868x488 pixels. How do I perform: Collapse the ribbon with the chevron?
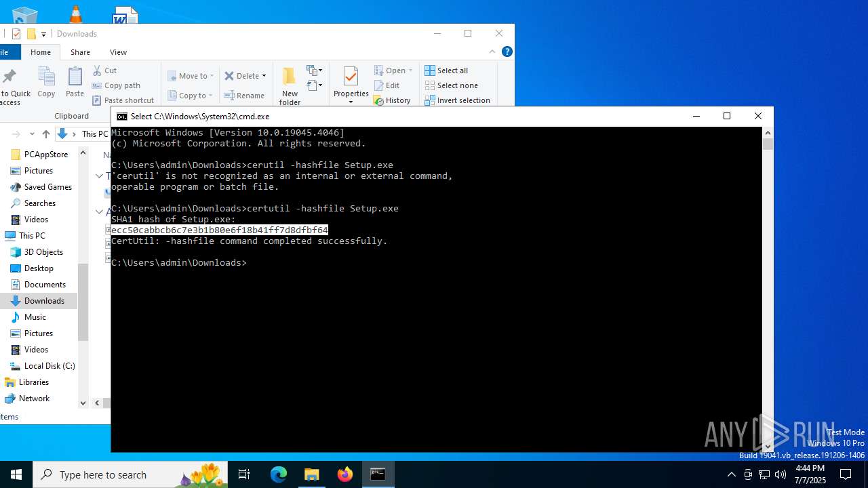[x=492, y=52]
